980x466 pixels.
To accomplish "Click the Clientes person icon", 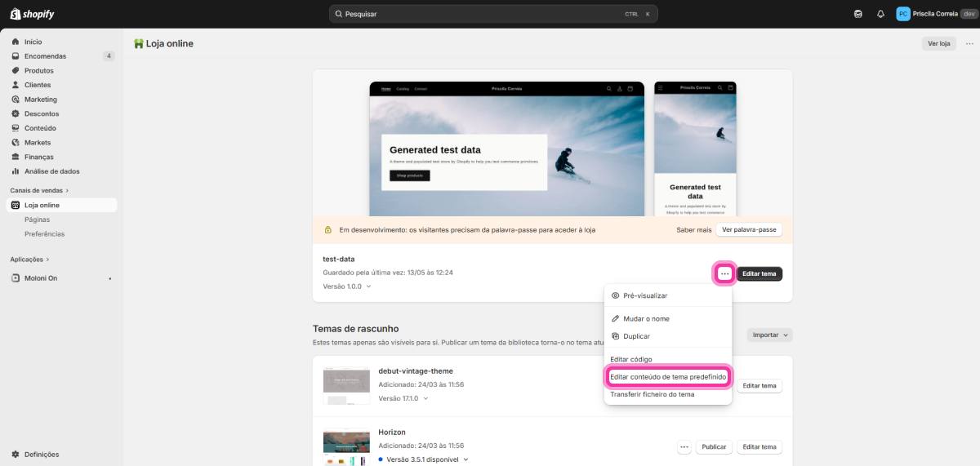I will click(16, 85).
